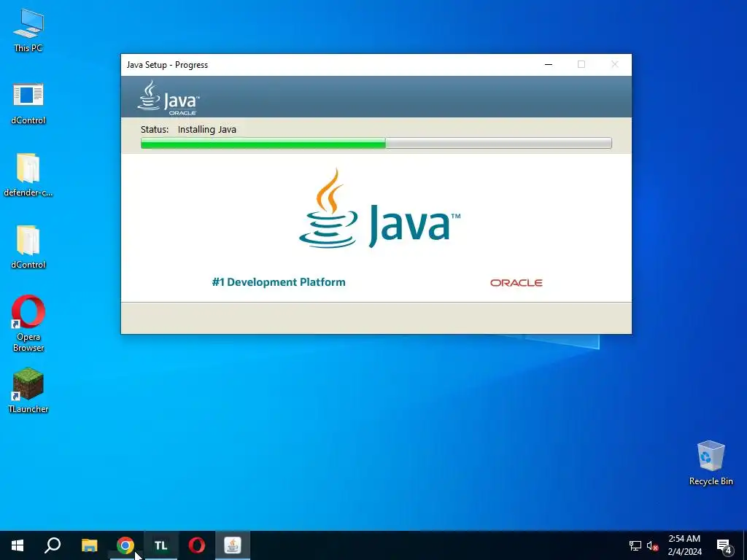Click the muted volume tray icon
The height and width of the screenshot is (560, 747).
click(652, 545)
